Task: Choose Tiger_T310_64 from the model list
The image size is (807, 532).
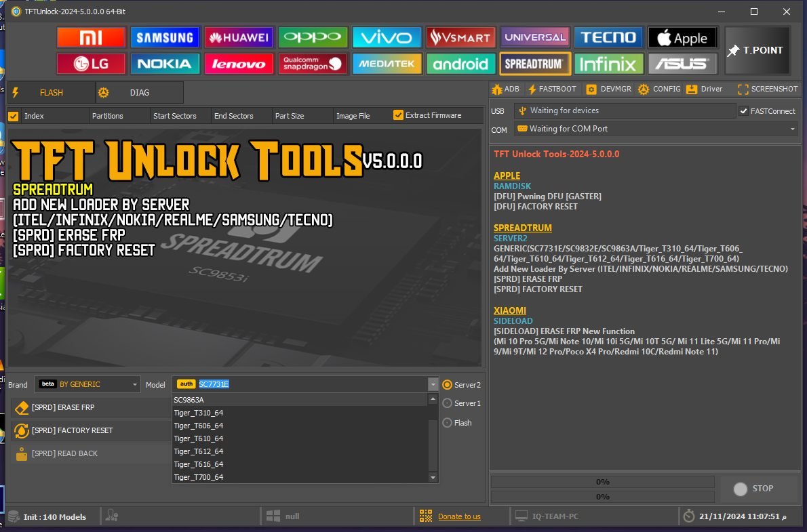Action: (300, 413)
